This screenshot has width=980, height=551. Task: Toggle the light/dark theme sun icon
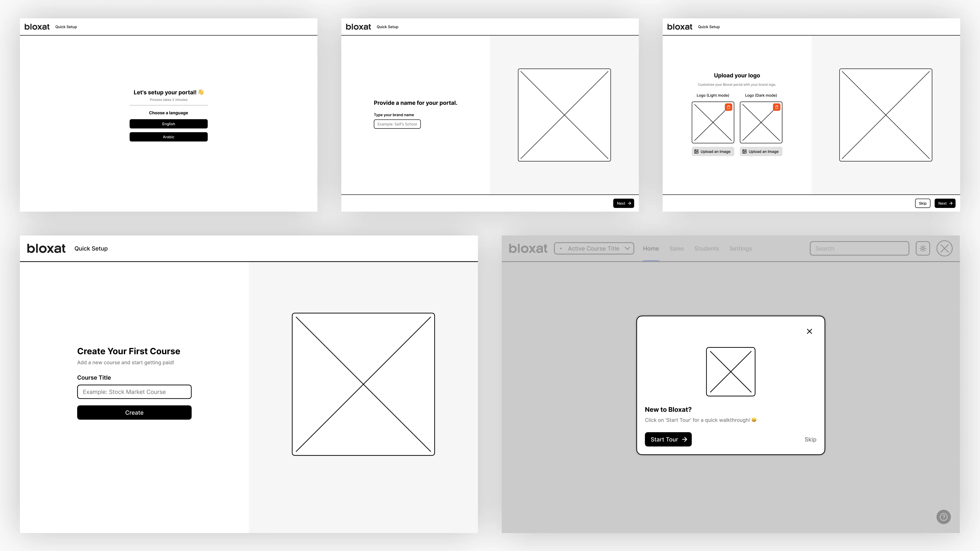(x=923, y=248)
